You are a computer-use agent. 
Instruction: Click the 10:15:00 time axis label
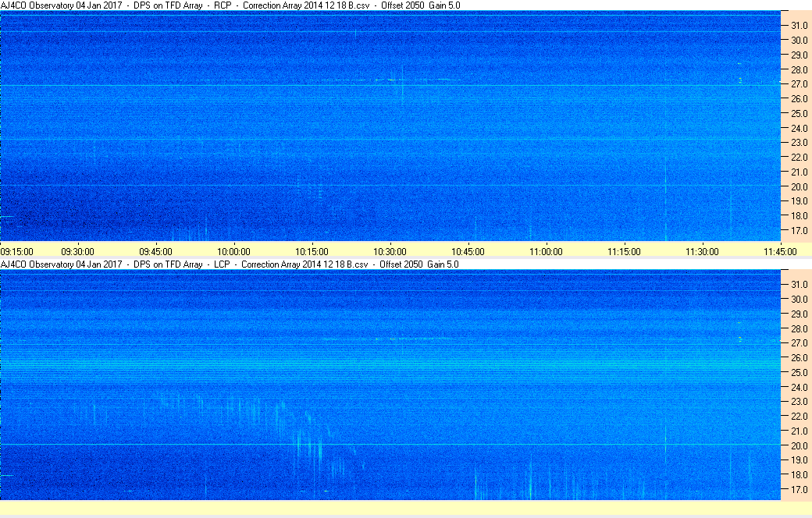312,252
